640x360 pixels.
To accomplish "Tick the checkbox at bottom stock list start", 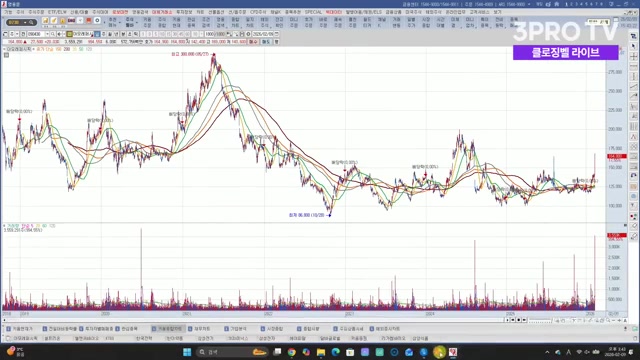I will point(8,338).
